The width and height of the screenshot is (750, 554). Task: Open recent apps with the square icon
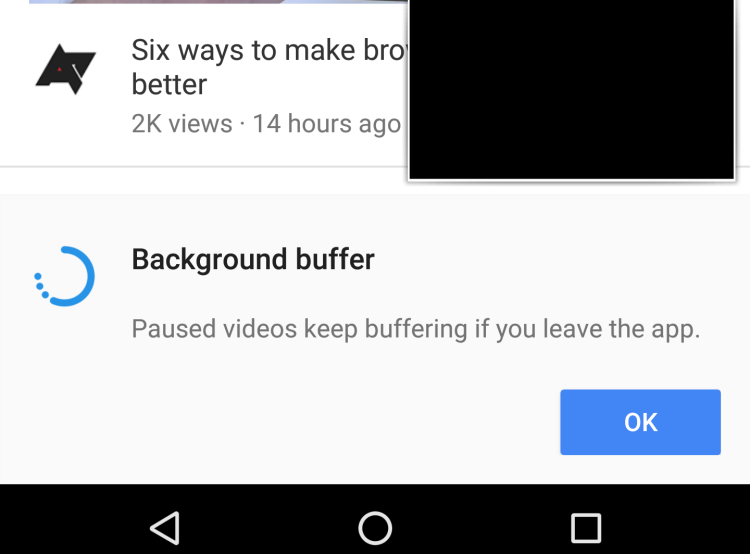click(586, 528)
